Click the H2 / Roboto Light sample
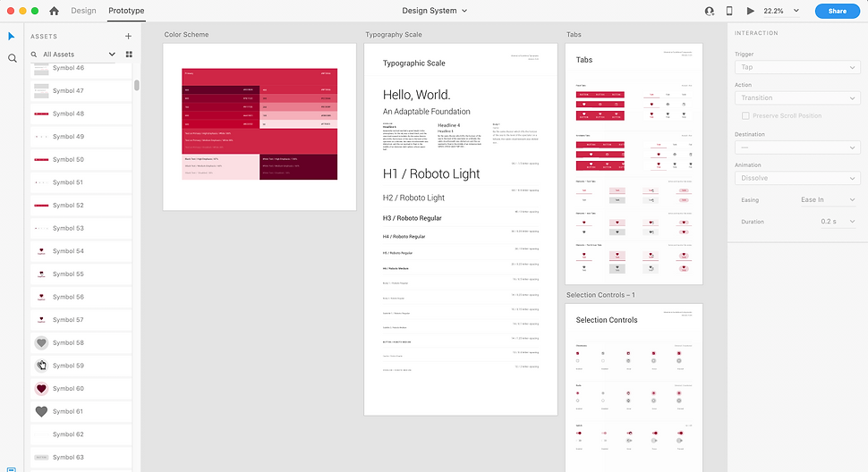868x472 pixels. tap(413, 198)
